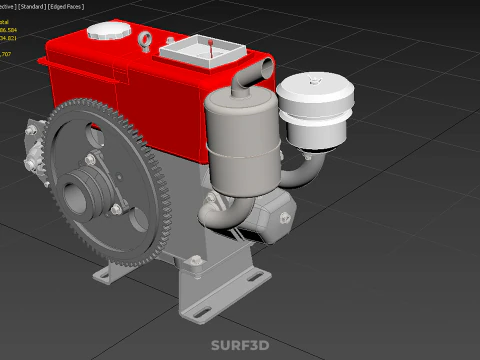Viewport: 480px width, 360px height.
Task: Select the curved exhaust pipe below muffler
Action: 226,213
